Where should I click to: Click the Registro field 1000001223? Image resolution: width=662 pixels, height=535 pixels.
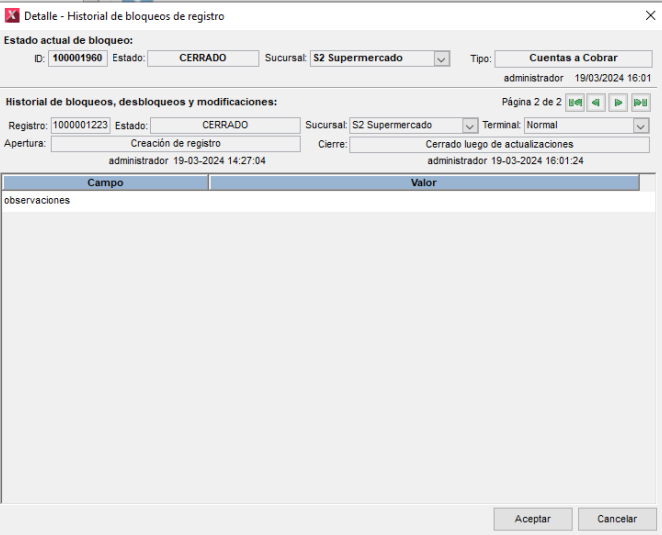(x=81, y=126)
